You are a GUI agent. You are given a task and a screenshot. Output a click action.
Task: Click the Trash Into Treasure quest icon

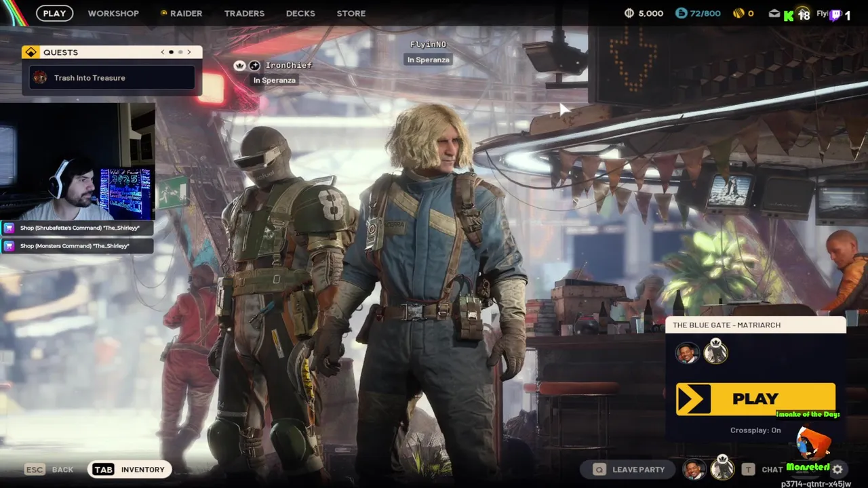click(x=40, y=78)
